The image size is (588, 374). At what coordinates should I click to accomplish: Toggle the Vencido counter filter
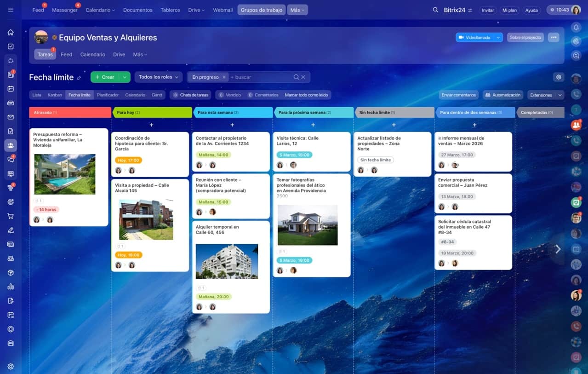click(229, 95)
